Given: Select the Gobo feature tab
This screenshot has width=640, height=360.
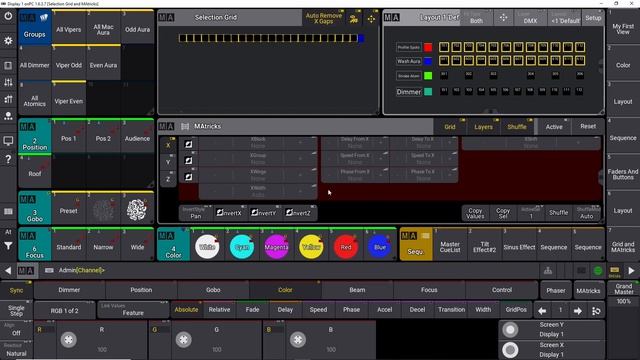Looking at the screenshot, I should point(213,290).
